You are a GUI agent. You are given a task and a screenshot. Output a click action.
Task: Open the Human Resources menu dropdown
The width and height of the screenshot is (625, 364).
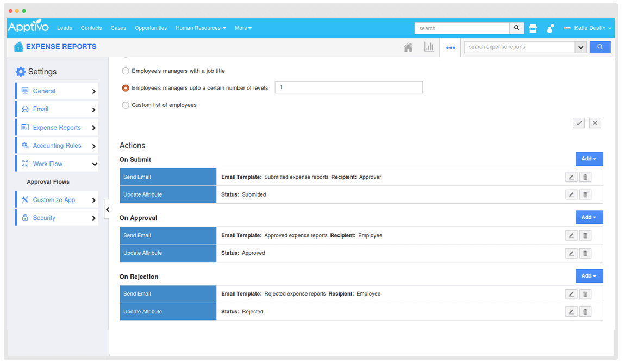click(x=201, y=28)
